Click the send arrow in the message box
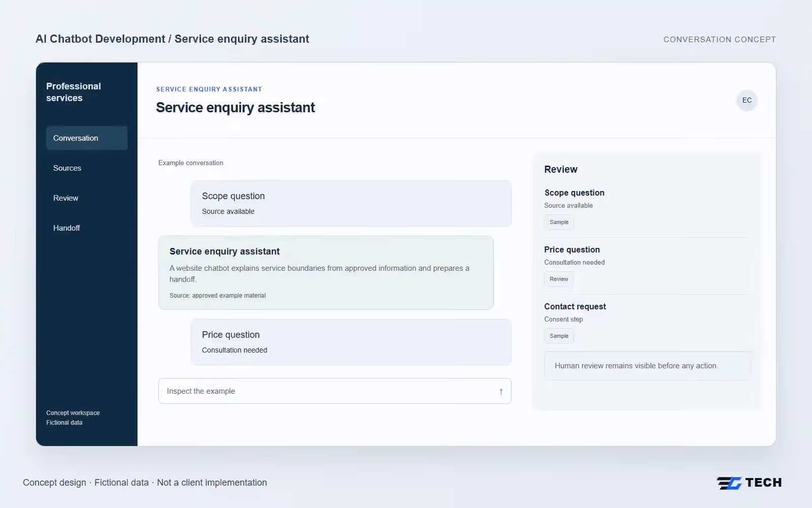The image size is (812, 508). [x=501, y=392]
